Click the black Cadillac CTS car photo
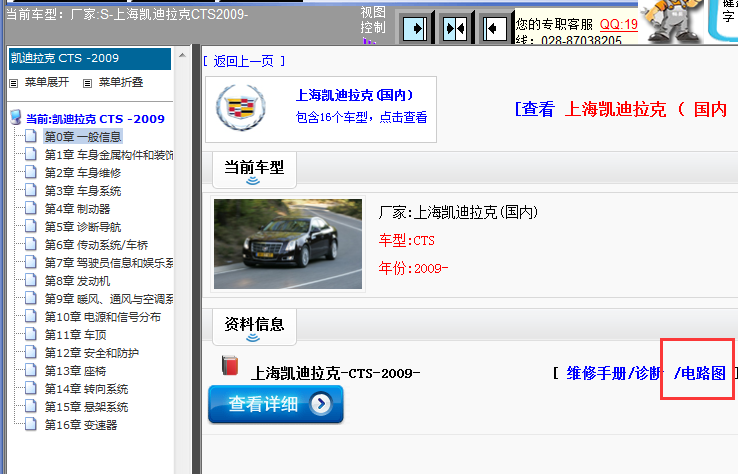The width and height of the screenshot is (738, 474). coord(288,244)
